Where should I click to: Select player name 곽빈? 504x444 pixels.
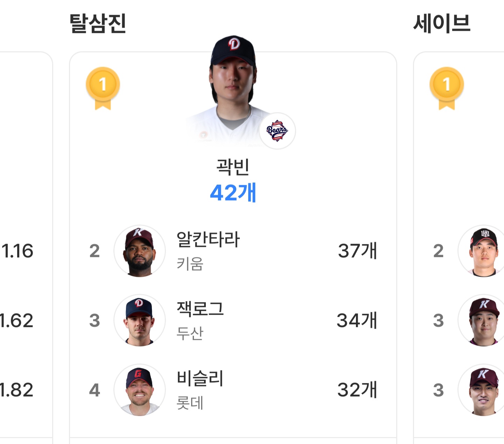233,167
